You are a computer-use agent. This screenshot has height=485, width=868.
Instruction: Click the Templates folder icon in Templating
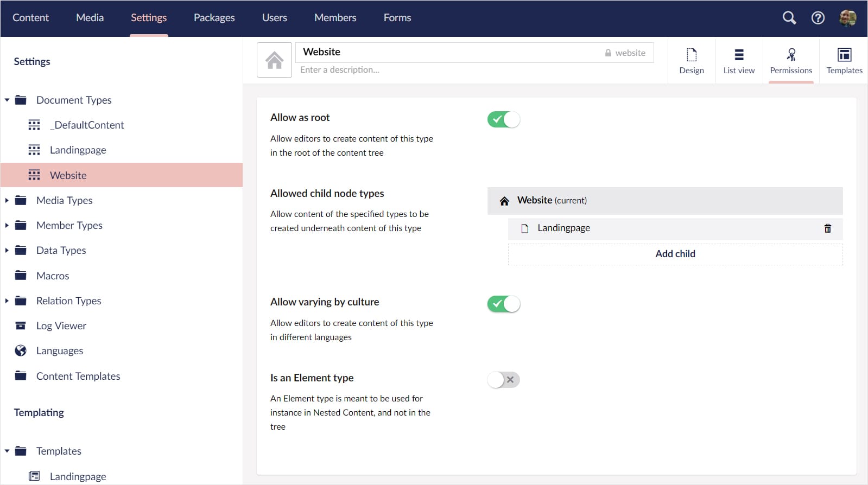[21, 451]
